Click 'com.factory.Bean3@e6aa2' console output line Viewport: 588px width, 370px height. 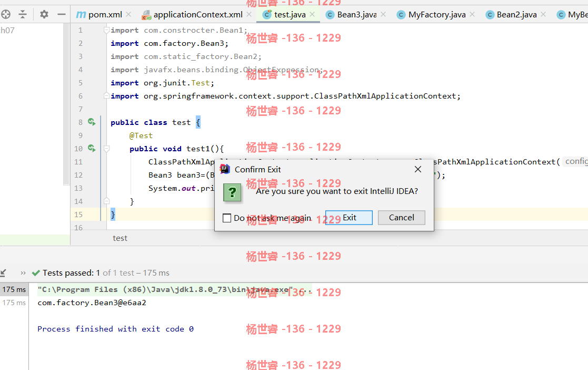[92, 303]
